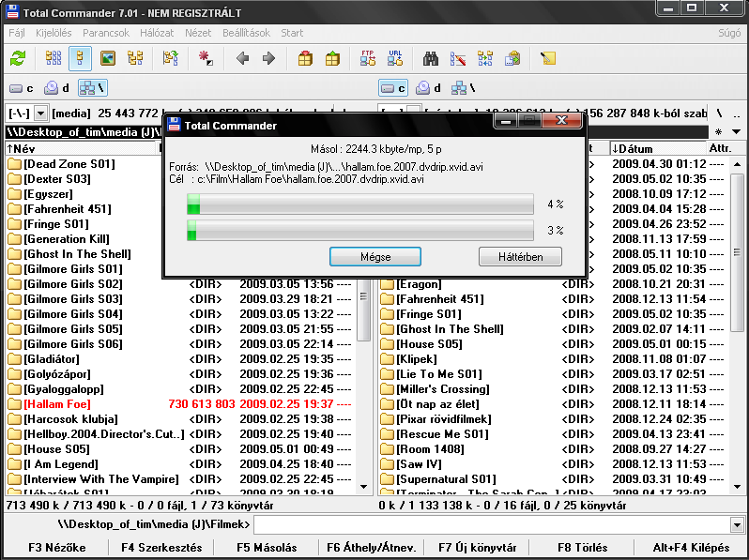Viewport: 749px width, 560px height.
Task: Select drive c in right drive bar
Action: [x=393, y=88]
